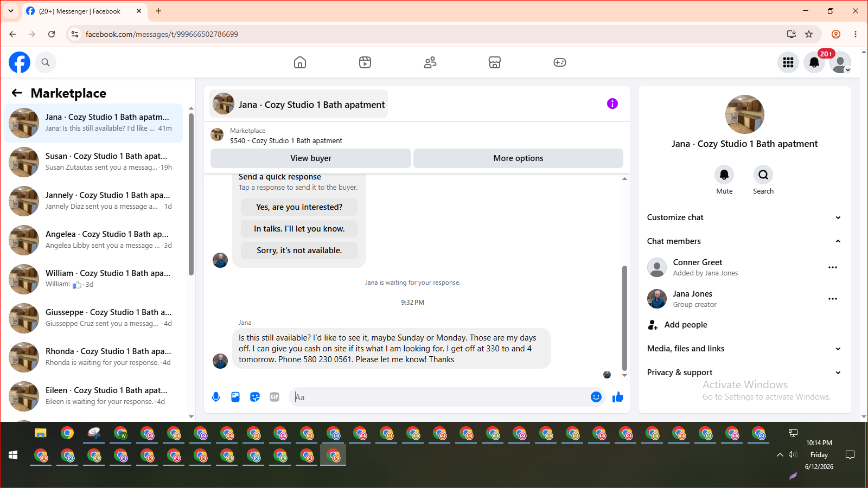Open the Chrome three-dot menu
This screenshot has width=868, height=488.
[856, 34]
